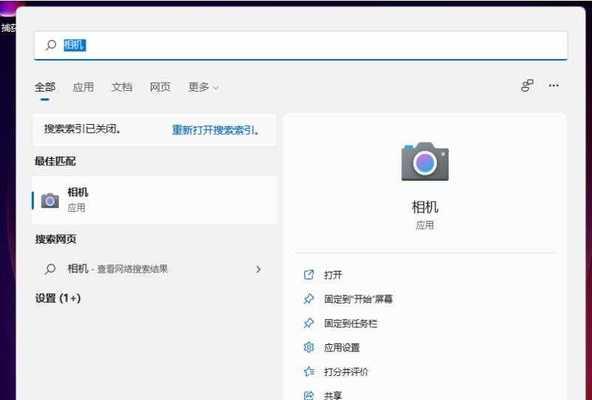Screen dimensions: 592x400
Task: Open 应用设置
Action: tap(342, 347)
